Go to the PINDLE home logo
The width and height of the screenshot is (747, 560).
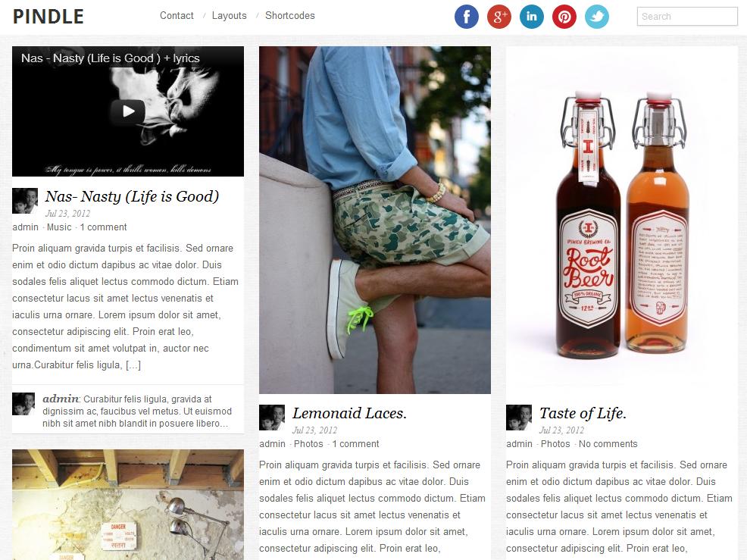(48, 17)
